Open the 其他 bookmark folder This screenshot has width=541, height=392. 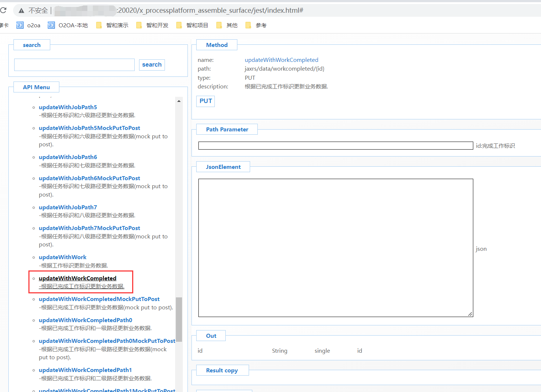[x=227, y=25]
